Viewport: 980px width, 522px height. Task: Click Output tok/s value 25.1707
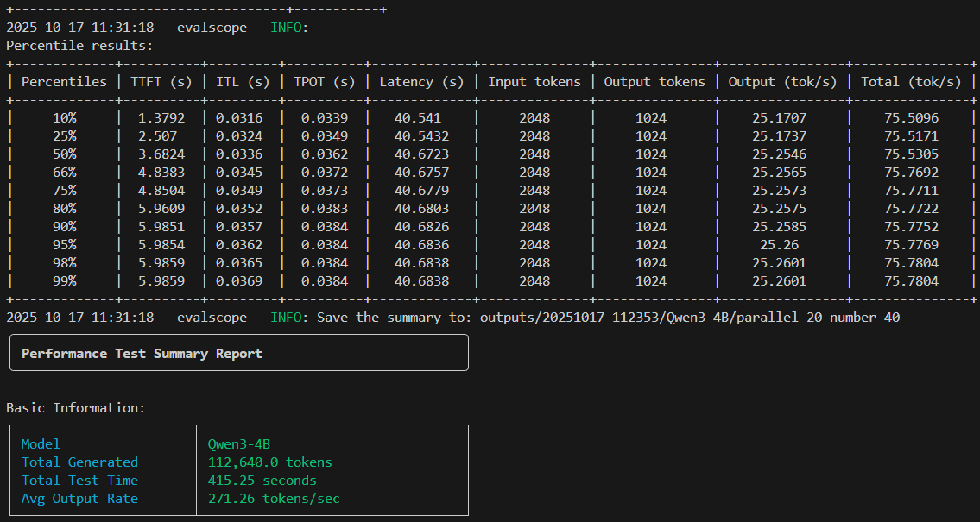[780, 118]
